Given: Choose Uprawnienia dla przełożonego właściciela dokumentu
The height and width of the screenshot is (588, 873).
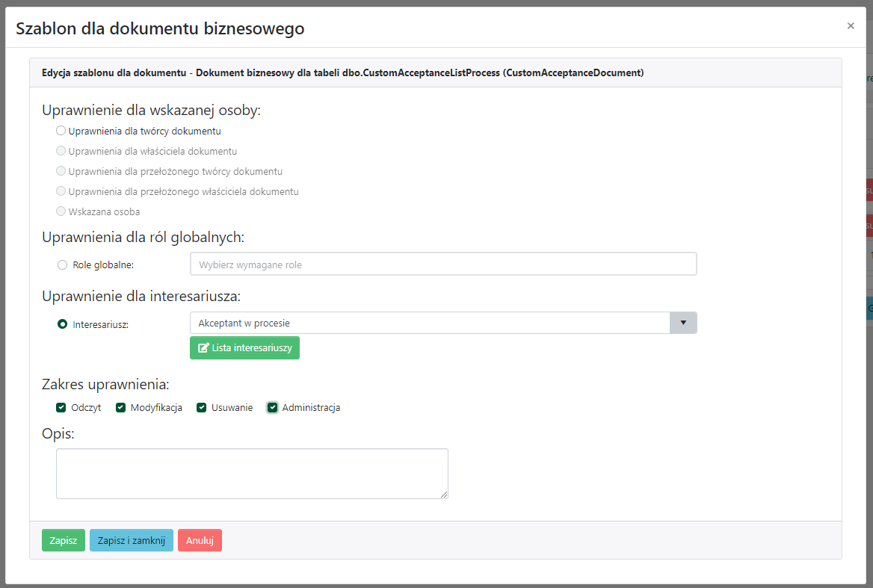Looking at the screenshot, I should [61, 191].
